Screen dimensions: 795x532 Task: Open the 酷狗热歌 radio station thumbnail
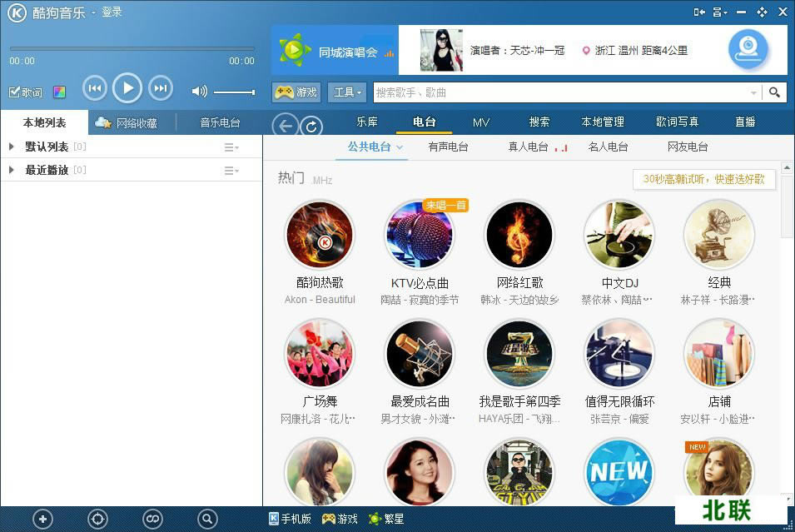coord(320,235)
